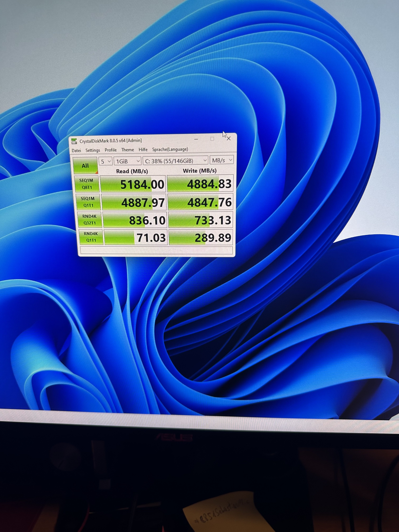Open the 1GiB test size dropdown

coord(127,161)
